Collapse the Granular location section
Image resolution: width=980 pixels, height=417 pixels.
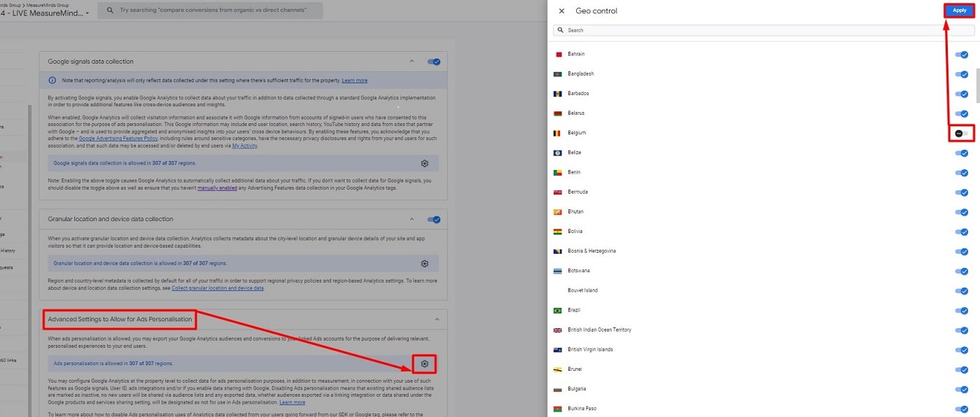click(412, 219)
